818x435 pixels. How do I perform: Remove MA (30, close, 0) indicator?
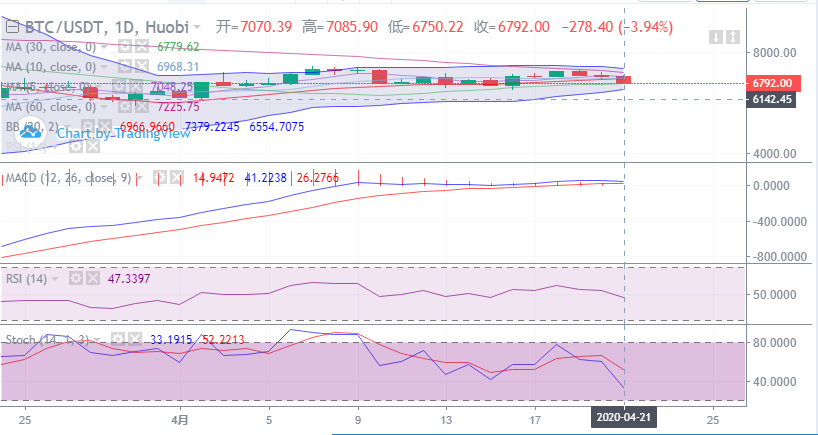click(142, 47)
